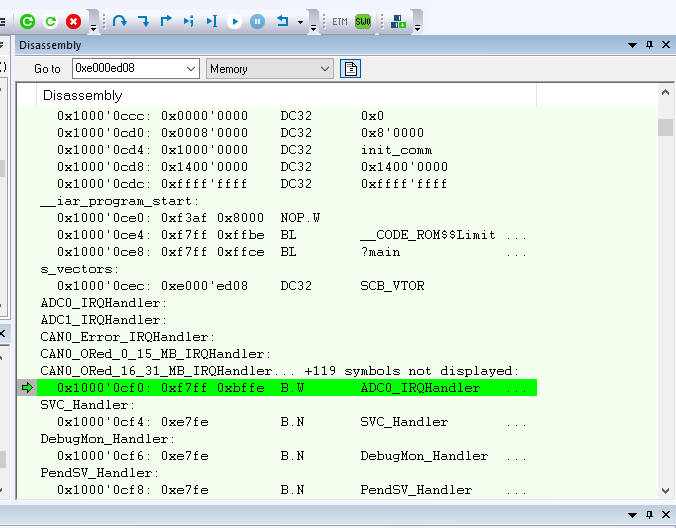Toggle the ETM trace icon
Viewport: 676px width, 528px height.
[x=340, y=21]
